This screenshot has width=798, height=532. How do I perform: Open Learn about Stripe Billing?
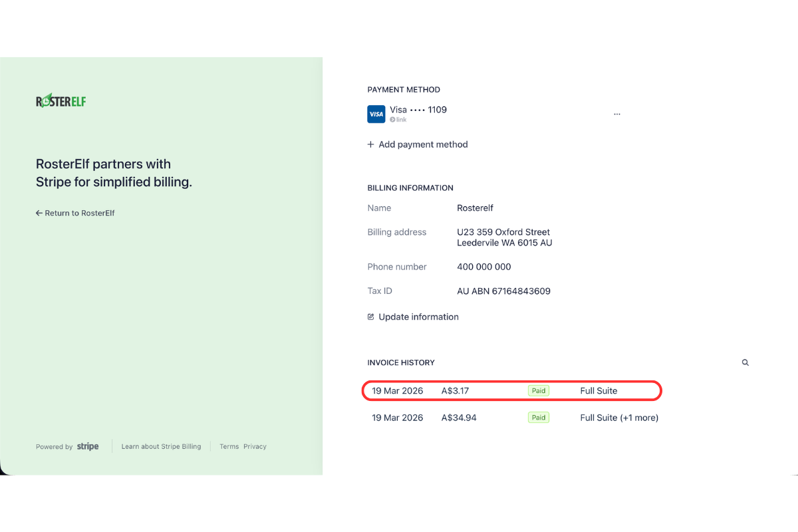[x=161, y=446]
